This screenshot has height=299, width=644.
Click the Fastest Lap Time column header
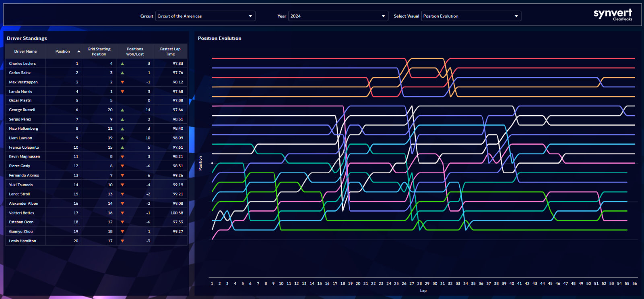coord(170,52)
